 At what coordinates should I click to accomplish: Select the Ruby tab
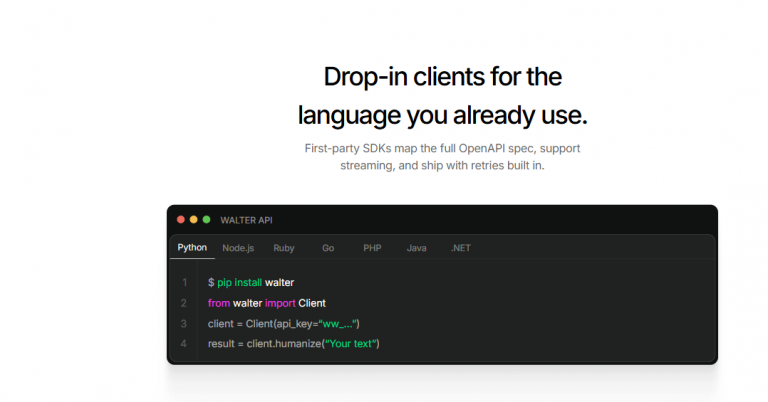pos(284,248)
